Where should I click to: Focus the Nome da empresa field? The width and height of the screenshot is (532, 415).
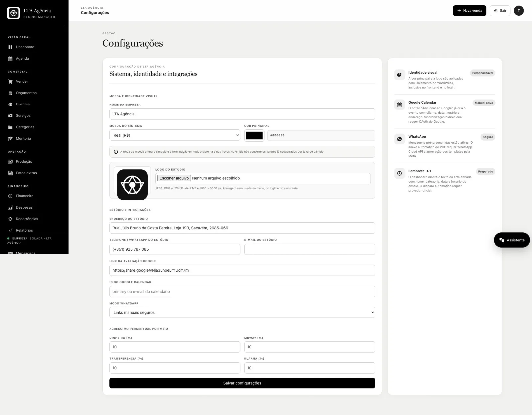click(x=242, y=114)
